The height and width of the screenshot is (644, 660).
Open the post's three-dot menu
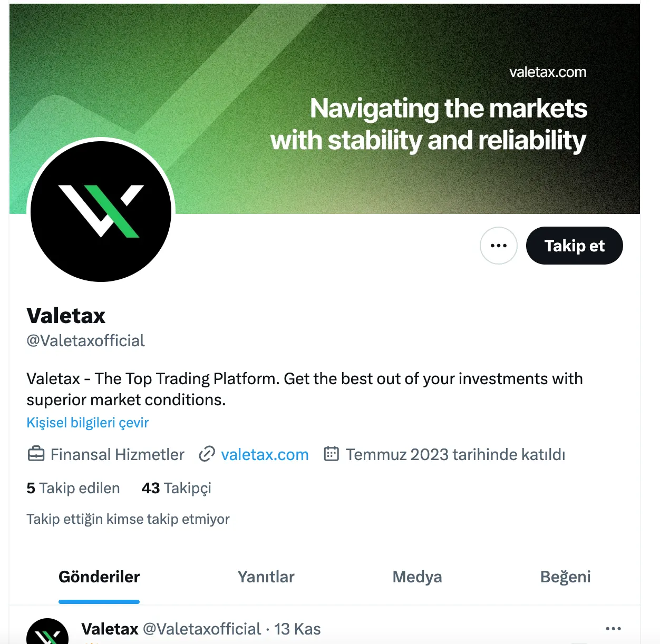coord(613,628)
